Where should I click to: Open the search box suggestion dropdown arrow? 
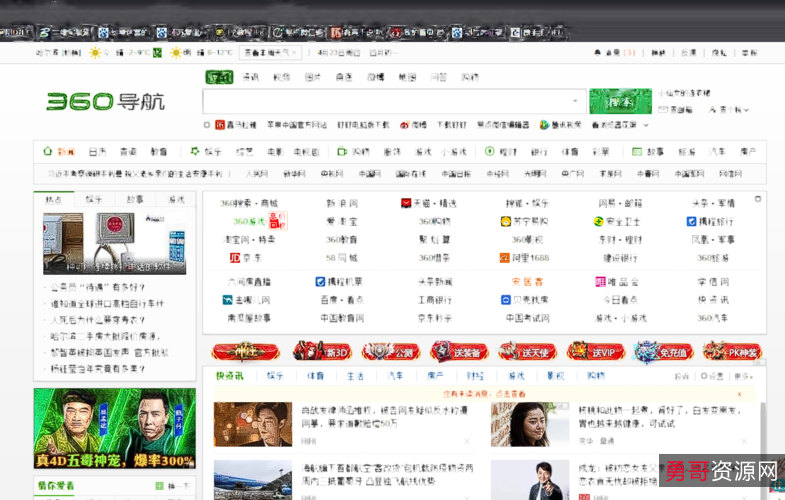[575, 101]
